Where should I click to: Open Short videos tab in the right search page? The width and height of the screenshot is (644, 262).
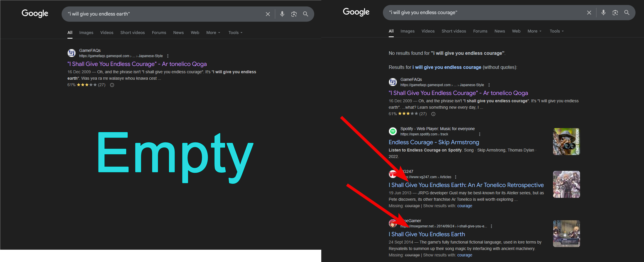(x=454, y=31)
